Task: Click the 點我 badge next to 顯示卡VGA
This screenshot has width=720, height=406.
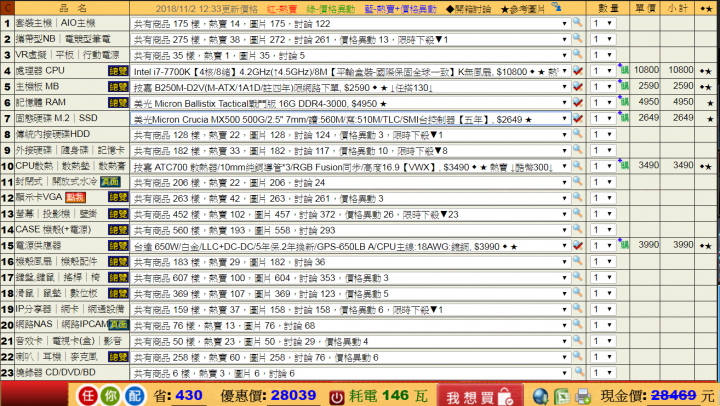Action: [x=75, y=197]
